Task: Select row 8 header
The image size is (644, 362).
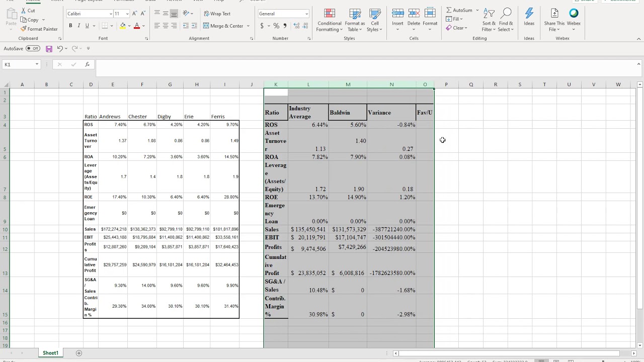Action: pyautogui.click(x=5, y=197)
